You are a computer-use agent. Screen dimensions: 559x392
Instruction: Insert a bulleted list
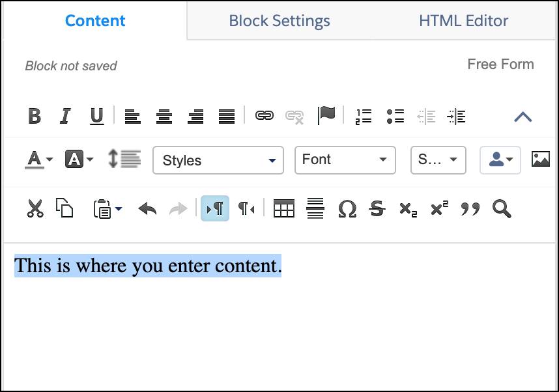395,117
